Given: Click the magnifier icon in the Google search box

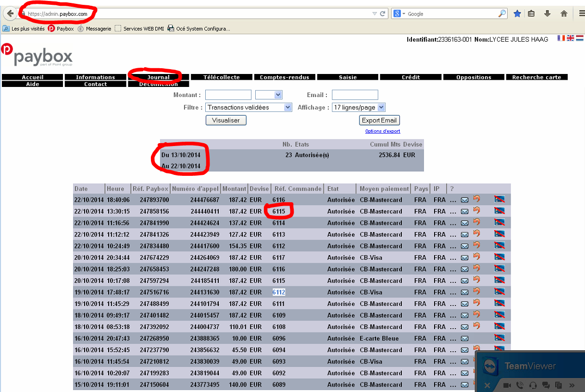Looking at the screenshot, I should [502, 14].
